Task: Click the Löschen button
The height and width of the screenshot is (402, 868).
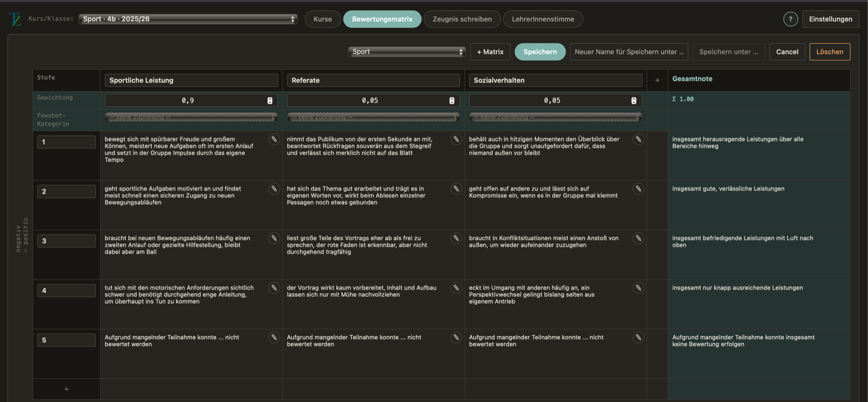Action: click(x=829, y=52)
